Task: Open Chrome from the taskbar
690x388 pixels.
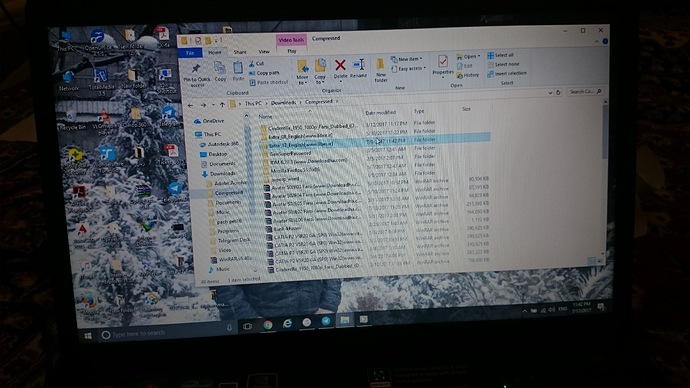Action: tap(268, 325)
